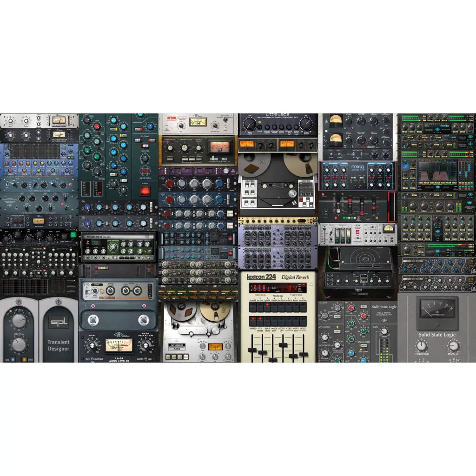Select the lit program 3 button on Lexicon 224
This screenshot has height=476, width=476.
click(x=267, y=307)
